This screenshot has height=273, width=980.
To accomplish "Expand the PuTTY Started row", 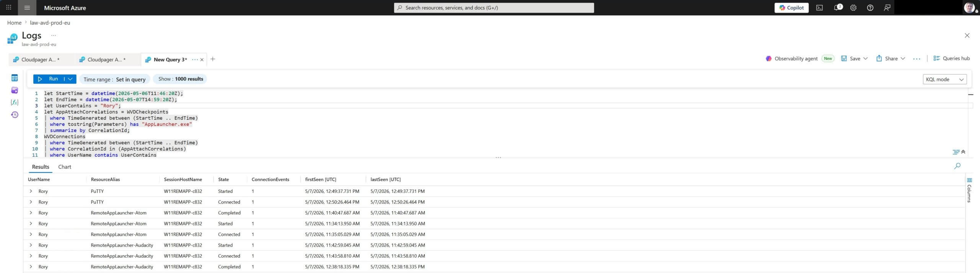I will click(31, 191).
